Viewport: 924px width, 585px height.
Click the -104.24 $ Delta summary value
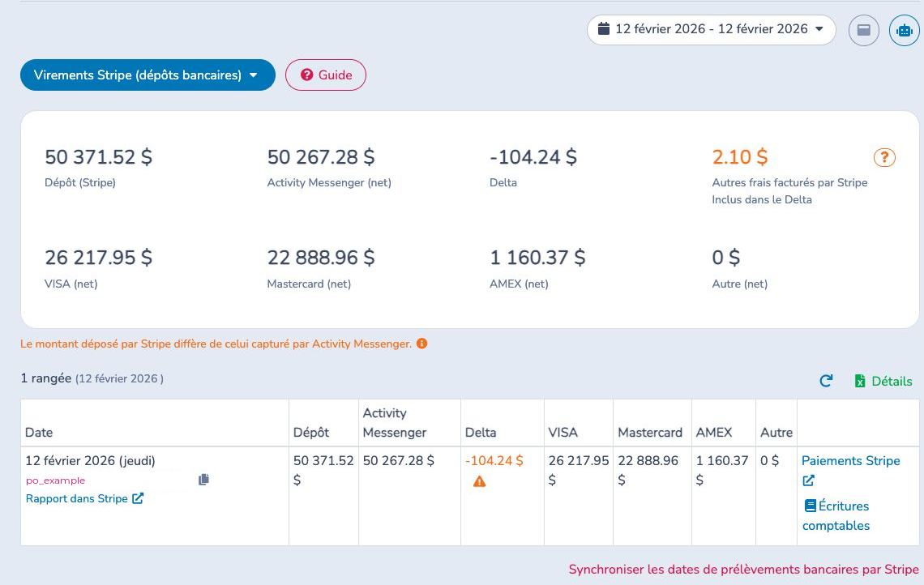click(x=533, y=157)
